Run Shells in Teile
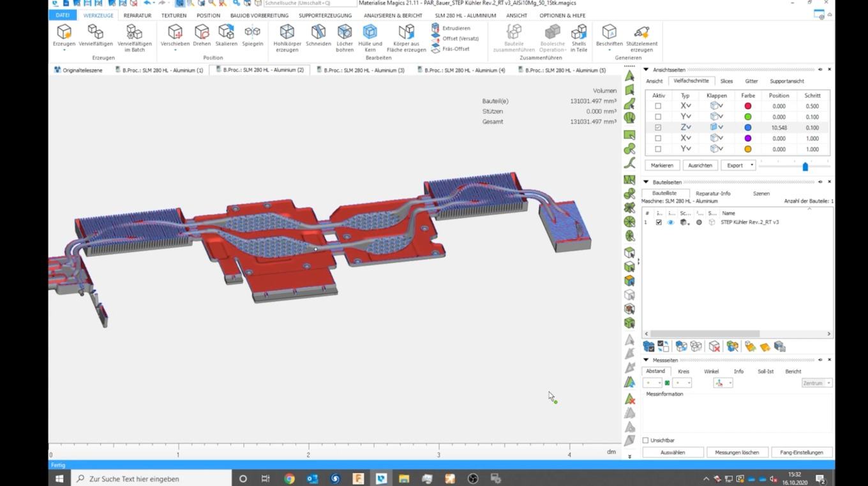 pyautogui.click(x=579, y=38)
